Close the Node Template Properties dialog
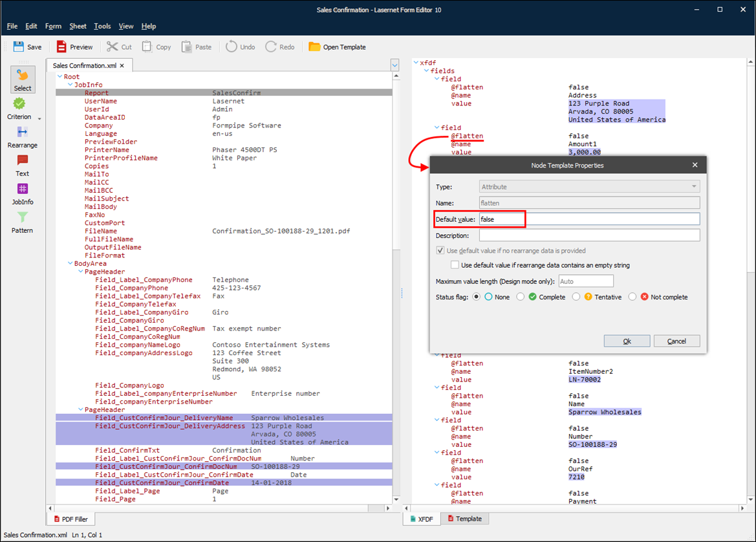756x542 pixels. pyautogui.click(x=695, y=165)
